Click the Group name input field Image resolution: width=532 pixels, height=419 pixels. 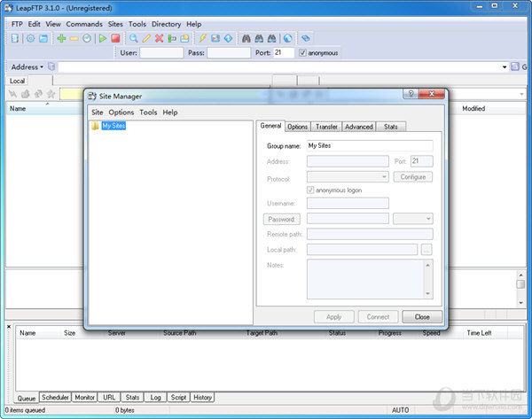point(370,146)
